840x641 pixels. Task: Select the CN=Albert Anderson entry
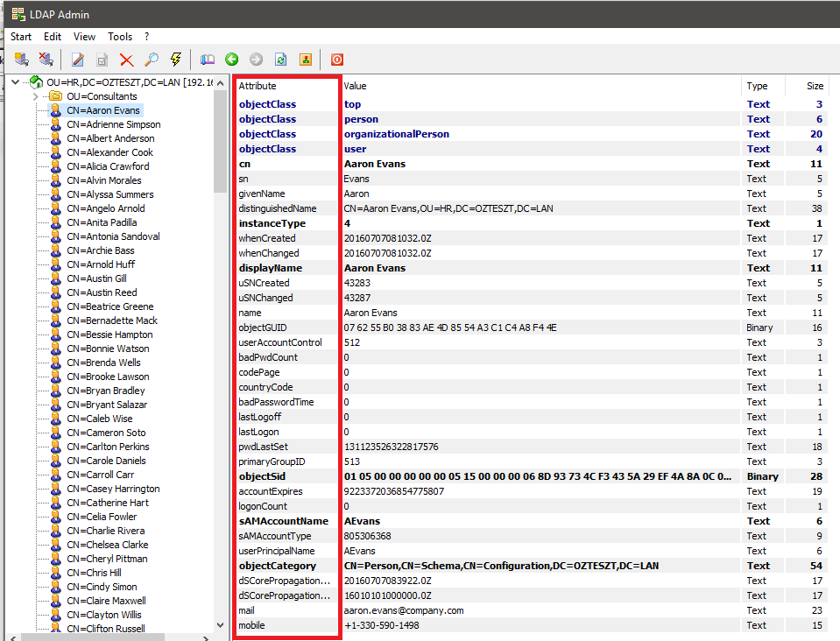click(x=110, y=137)
